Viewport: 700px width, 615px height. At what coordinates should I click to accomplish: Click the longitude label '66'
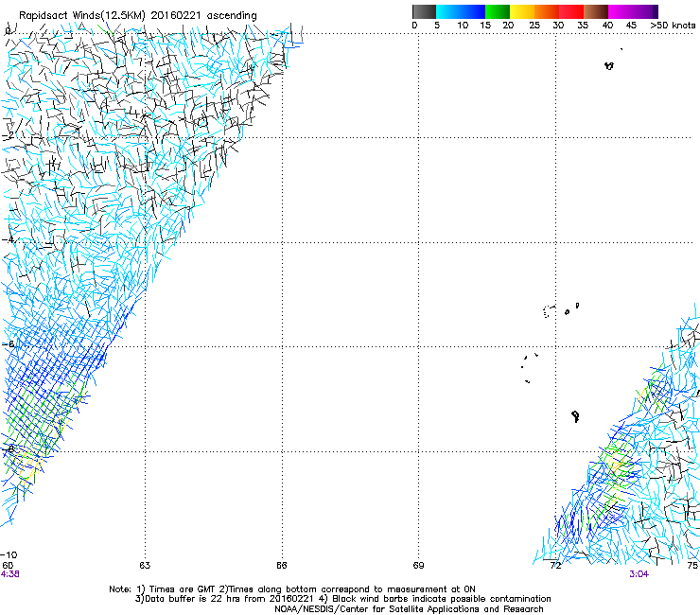click(x=282, y=566)
